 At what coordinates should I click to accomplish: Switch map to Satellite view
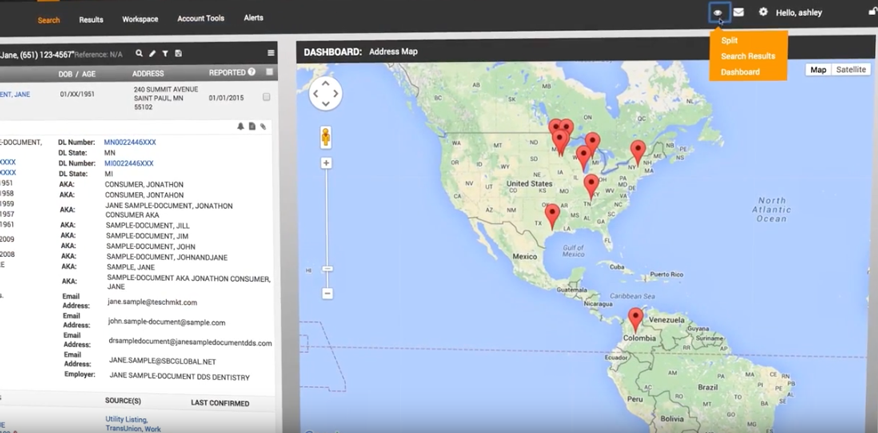(x=851, y=70)
